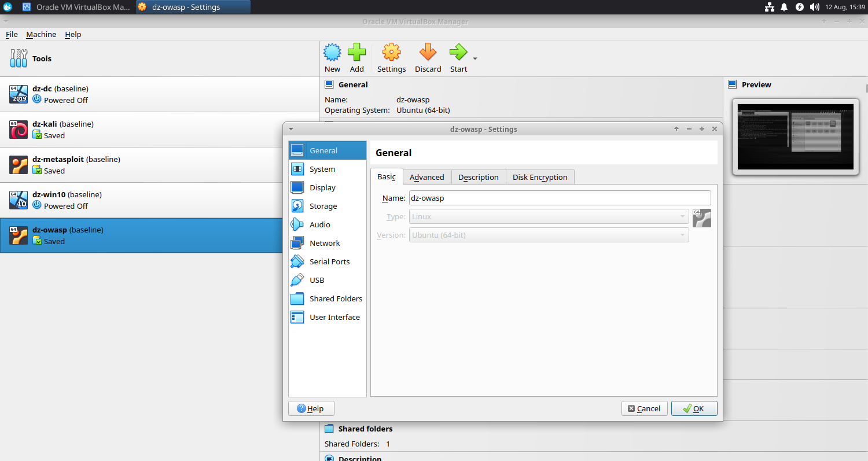Open USB settings category
The width and height of the screenshot is (868, 461).
(328, 280)
